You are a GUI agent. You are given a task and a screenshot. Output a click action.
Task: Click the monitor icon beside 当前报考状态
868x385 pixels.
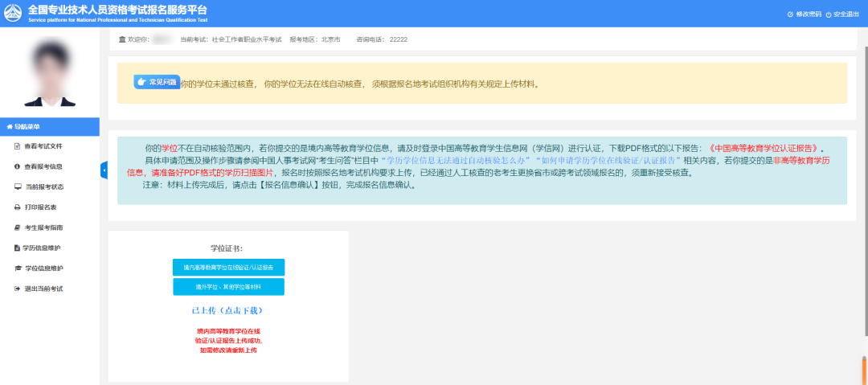click(x=18, y=186)
